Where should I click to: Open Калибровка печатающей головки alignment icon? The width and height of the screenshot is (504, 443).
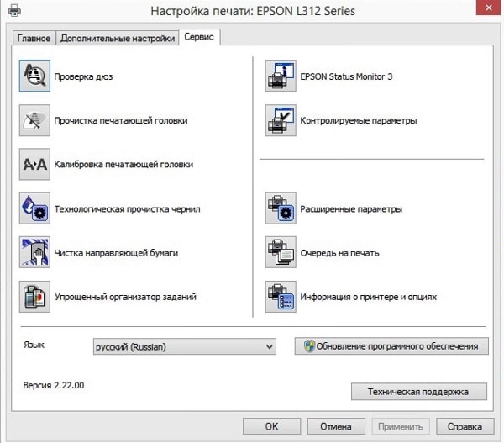point(34,165)
